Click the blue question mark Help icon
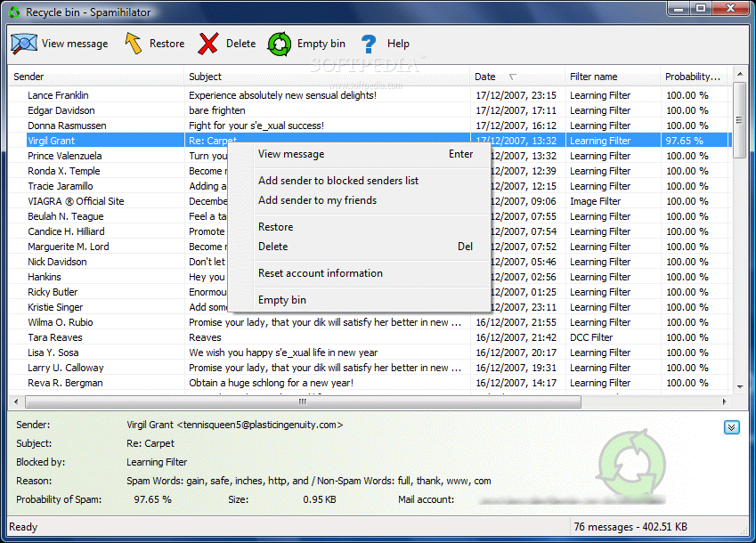Screen dimensions: 756x543 [369, 43]
